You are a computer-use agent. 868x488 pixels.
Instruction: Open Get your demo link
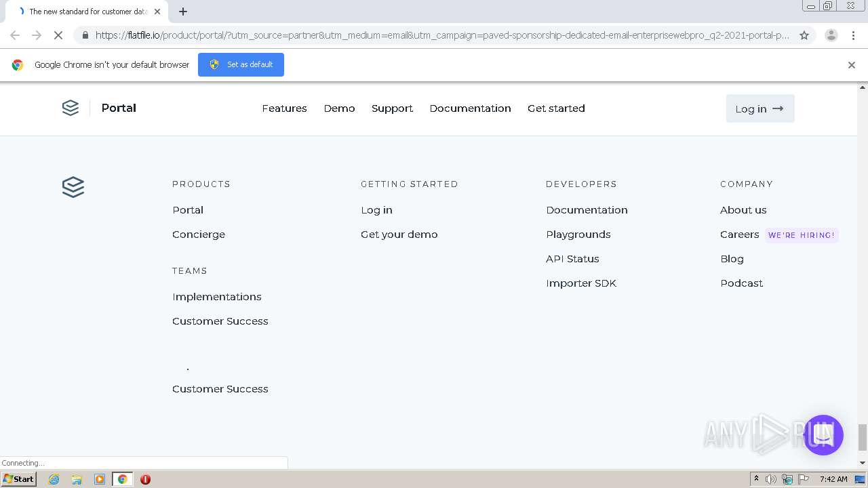tap(399, 235)
